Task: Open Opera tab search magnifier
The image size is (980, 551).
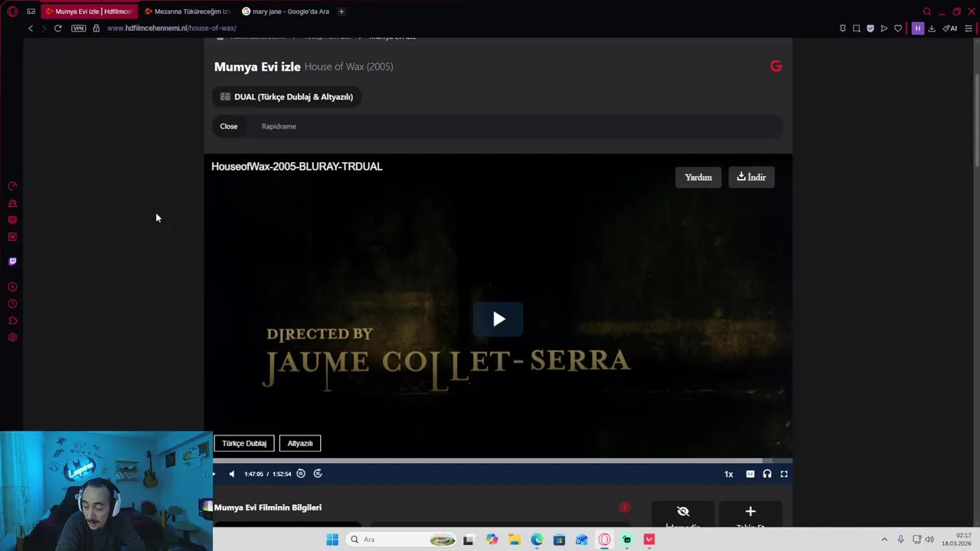Action: [926, 11]
